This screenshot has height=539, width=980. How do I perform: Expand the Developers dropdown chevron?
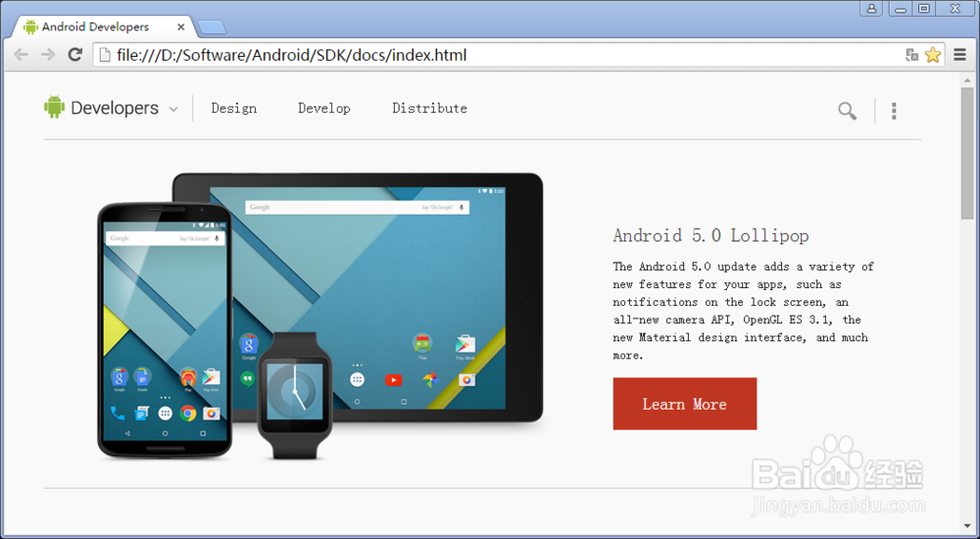click(x=173, y=110)
